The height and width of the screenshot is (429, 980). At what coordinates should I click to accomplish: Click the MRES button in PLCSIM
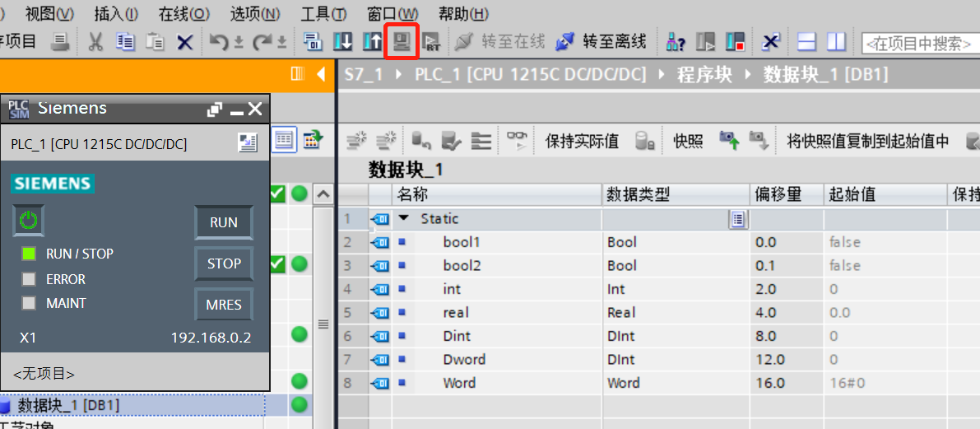tap(224, 305)
